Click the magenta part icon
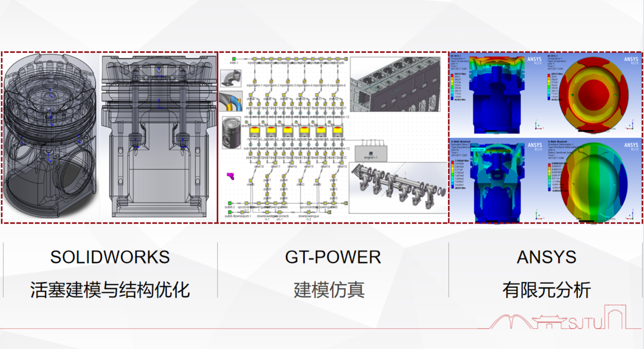The height and width of the screenshot is (349, 644). click(x=231, y=176)
